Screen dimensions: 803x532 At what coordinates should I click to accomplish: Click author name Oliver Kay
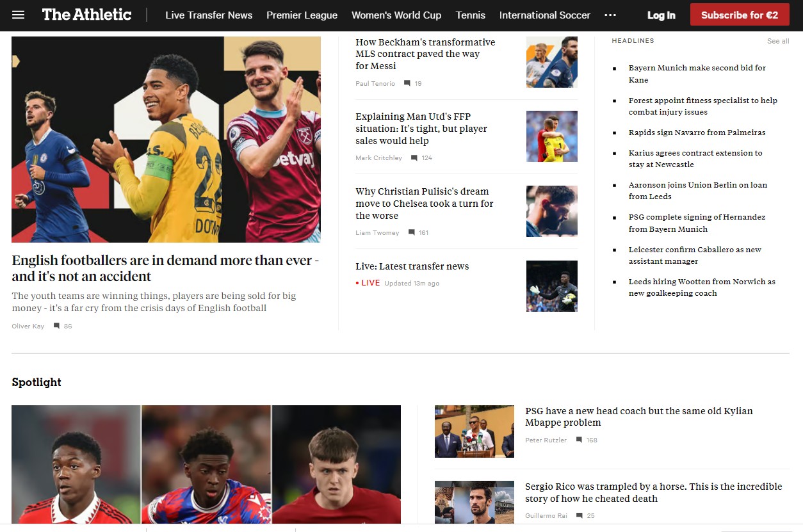(28, 326)
